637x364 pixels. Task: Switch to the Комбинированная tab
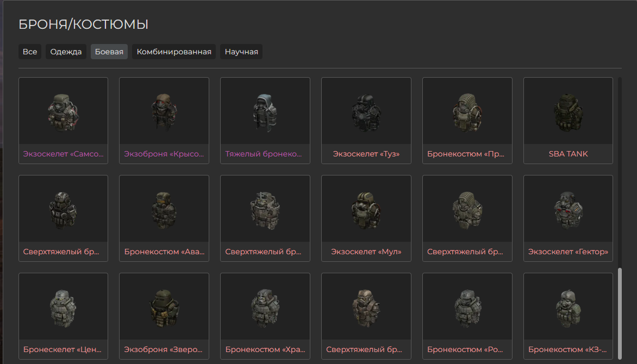pos(174,52)
